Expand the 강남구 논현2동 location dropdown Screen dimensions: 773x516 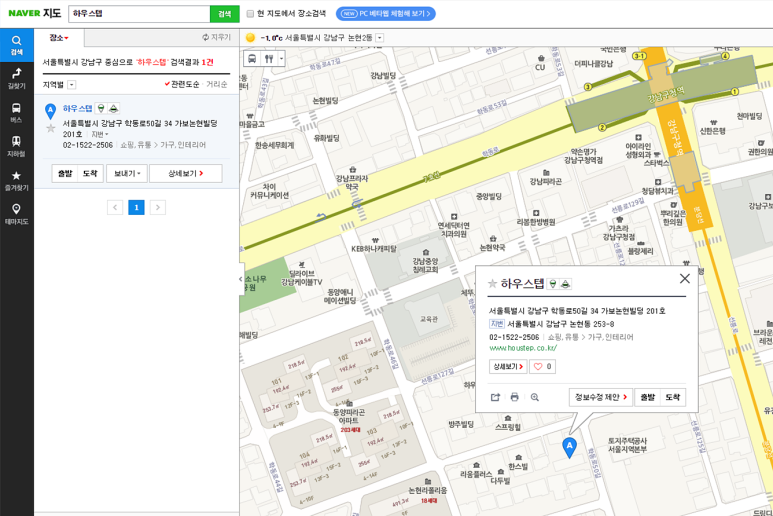[380, 38]
